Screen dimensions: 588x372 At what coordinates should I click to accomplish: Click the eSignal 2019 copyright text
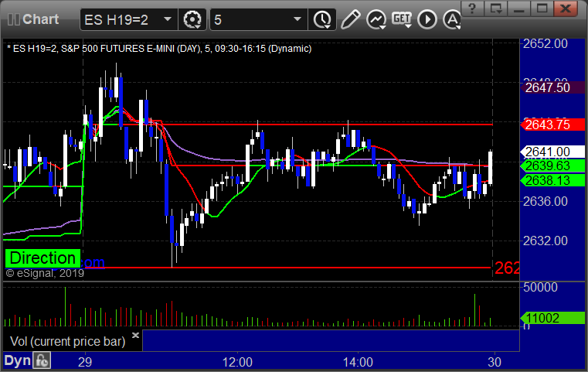coord(45,273)
